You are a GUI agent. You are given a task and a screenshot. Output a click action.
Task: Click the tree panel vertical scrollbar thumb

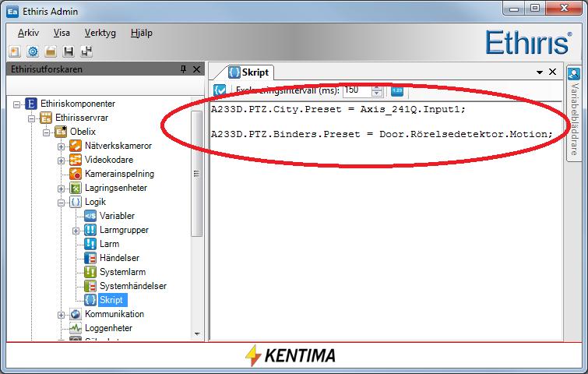(x=196, y=174)
